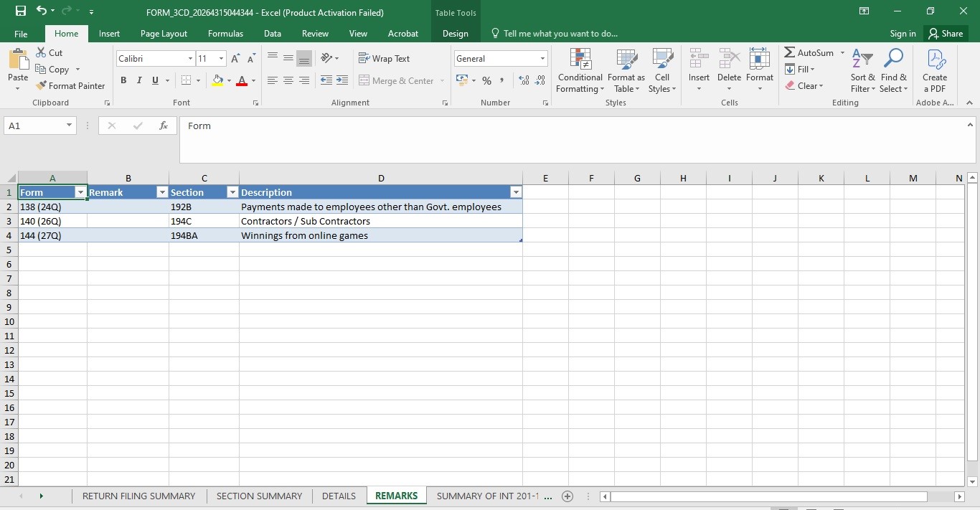Click the Insert Function fx icon
This screenshot has width=980, height=510.
(x=164, y=126)
